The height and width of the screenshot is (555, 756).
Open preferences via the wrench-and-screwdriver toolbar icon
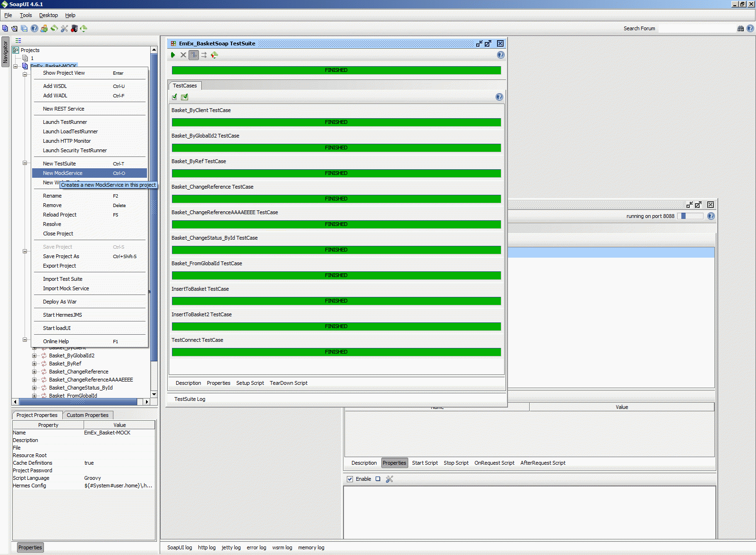[64, 28]
